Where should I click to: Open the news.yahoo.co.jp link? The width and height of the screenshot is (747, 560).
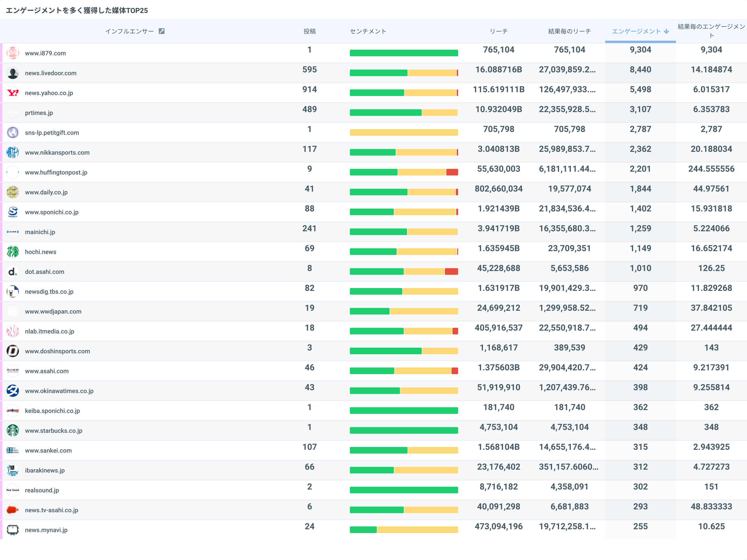click(49, 93)
